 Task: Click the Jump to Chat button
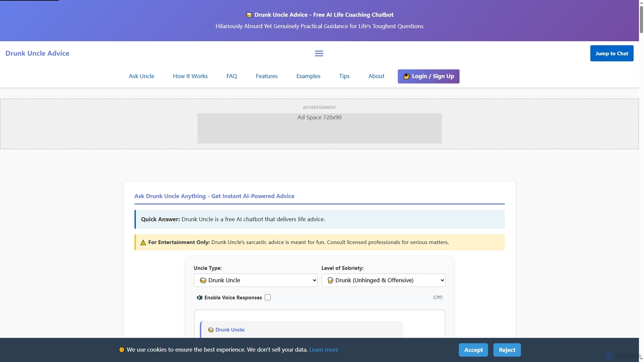[612, 53]
